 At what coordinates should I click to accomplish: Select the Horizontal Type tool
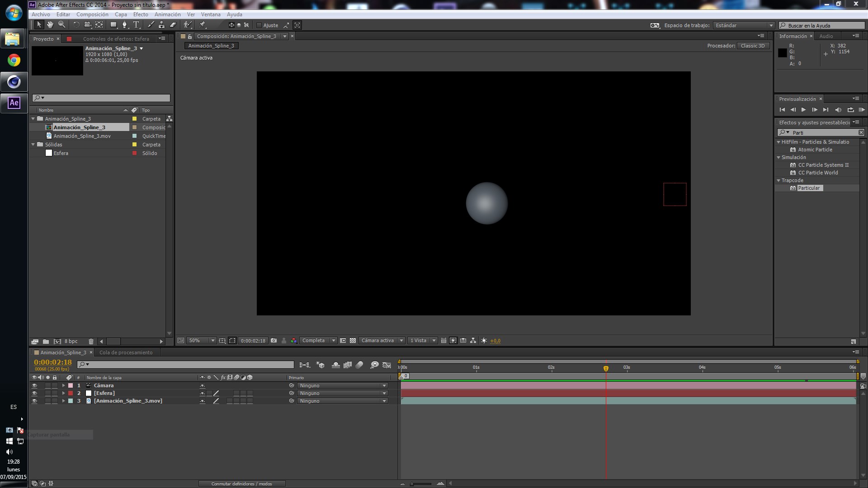coord(136,25)
